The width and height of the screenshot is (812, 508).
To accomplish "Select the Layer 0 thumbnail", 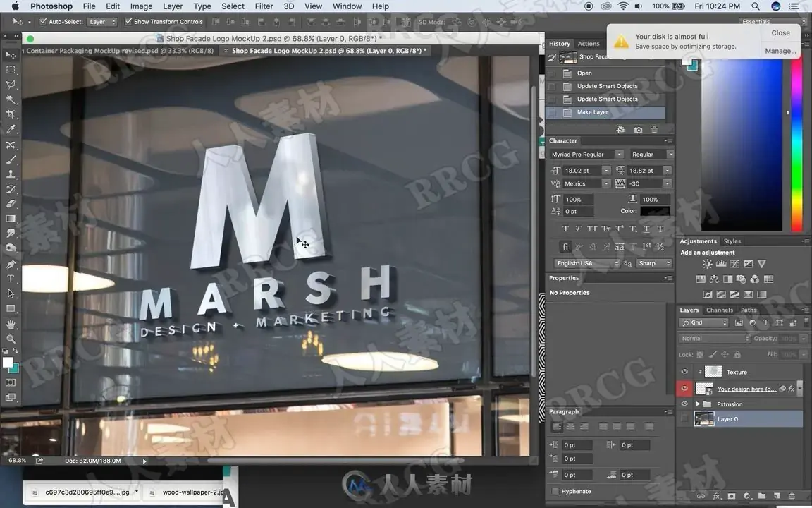I will (x=703, y=419).
